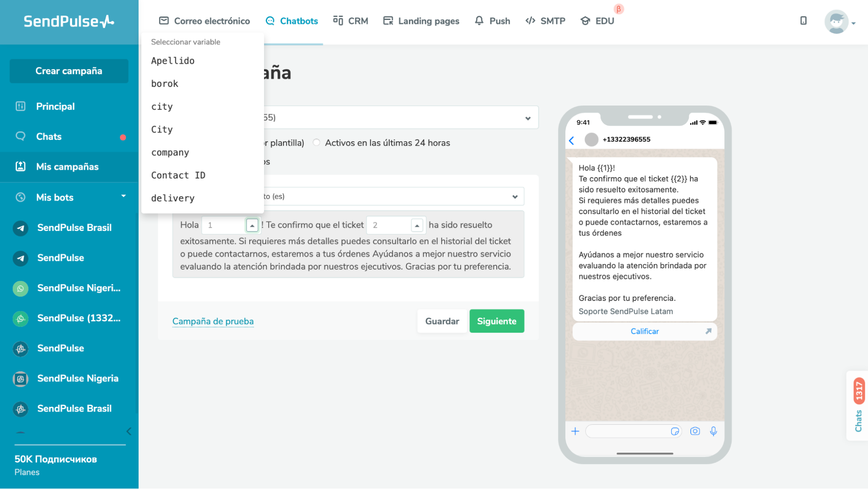
Task: Click the phone preview back arrow
Action: coord(571,140)
